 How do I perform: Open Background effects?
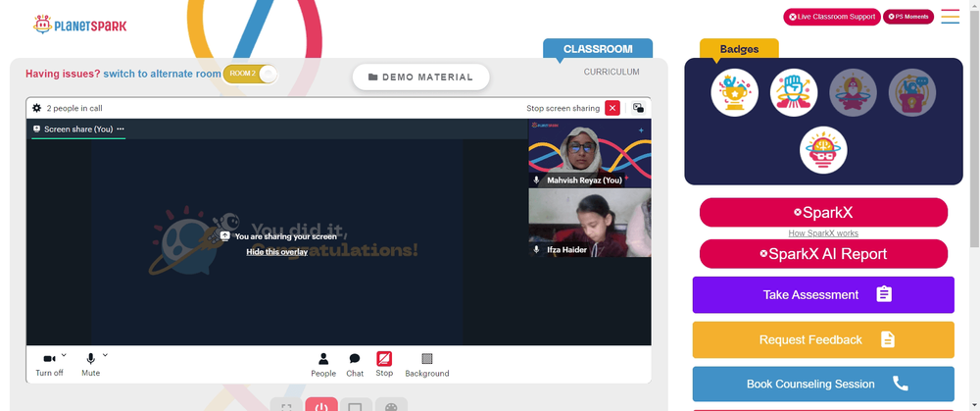point(427,365)
